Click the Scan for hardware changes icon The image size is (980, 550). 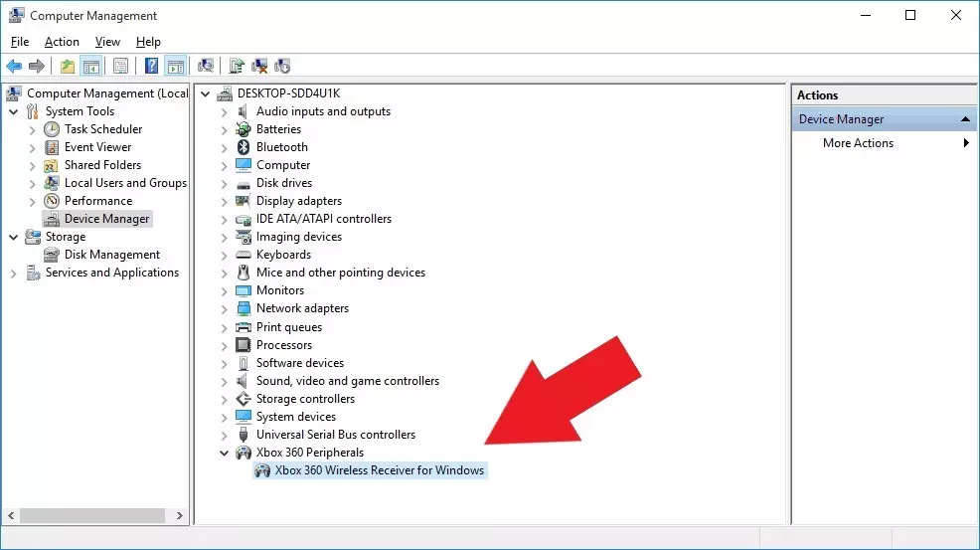coord(206,67)
